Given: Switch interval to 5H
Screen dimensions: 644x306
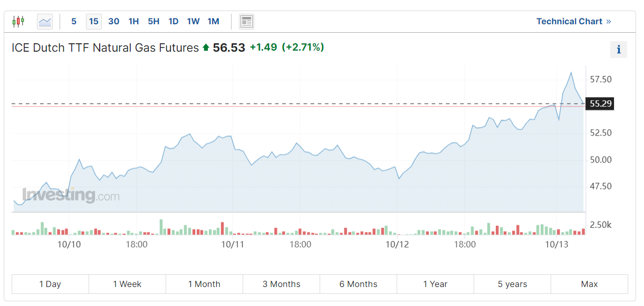Looking at the screenshot, I should 153,22.
